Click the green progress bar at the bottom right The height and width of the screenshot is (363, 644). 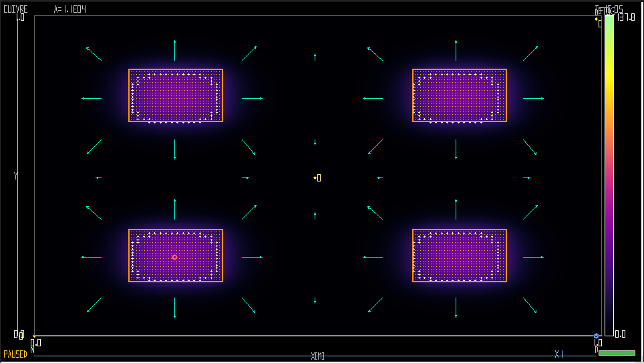(617, 353)
